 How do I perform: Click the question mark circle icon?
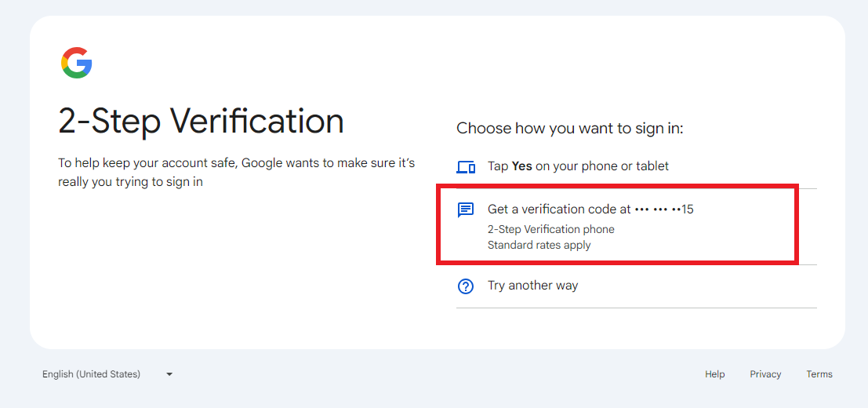click(x=466, y=286)
